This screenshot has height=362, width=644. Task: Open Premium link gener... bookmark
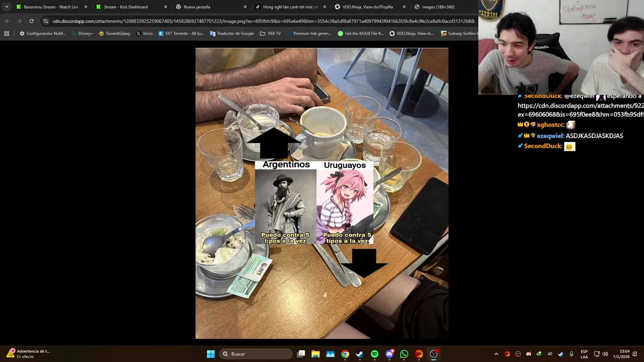point(309,34)
